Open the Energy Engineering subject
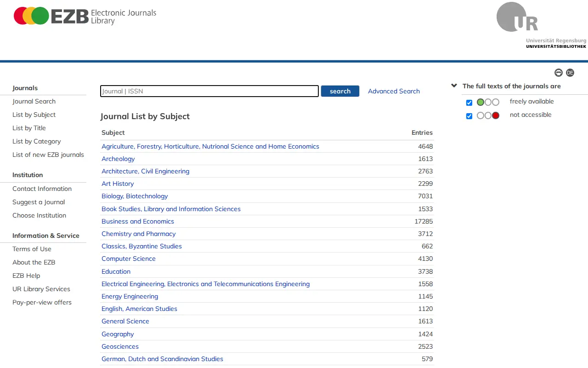Image resolution: width=588 pixels, height=368 pixels. [130, 296]
